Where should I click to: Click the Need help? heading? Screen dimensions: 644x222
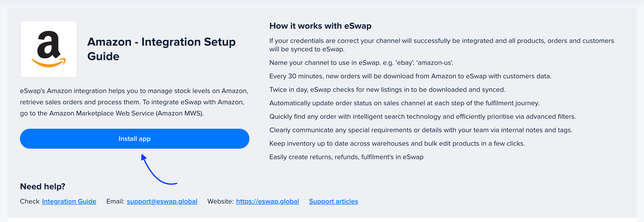pos(42,187)
